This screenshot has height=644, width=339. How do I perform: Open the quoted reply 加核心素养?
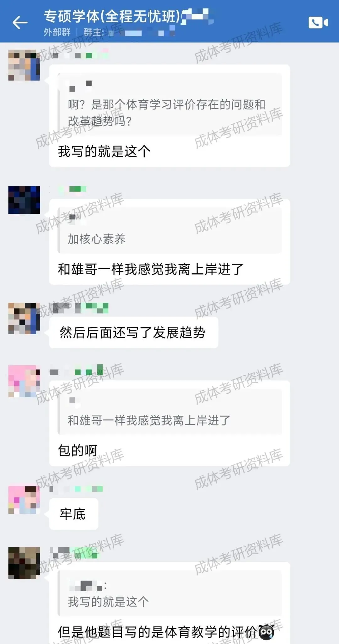[x=169, y=230]
